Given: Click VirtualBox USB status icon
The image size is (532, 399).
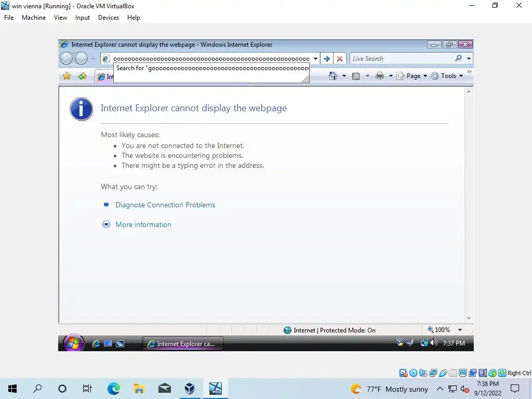Looking at the screenshot, I should pyautogui.click(x=443, y=373).
